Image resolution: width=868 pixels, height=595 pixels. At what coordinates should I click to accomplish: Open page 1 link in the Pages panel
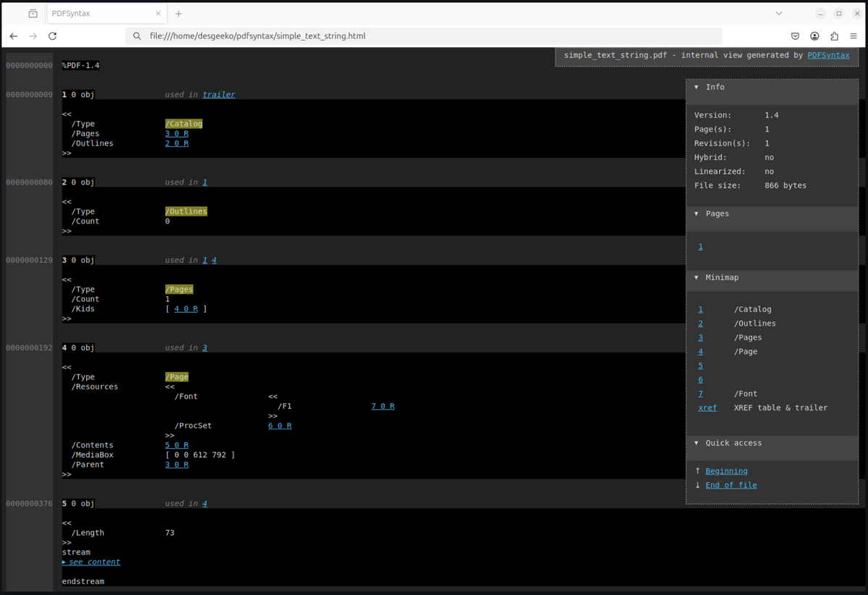(x=700, y=247)
